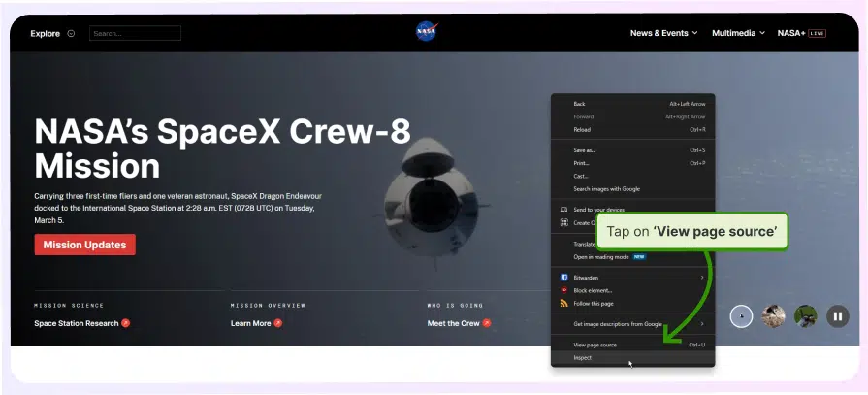Click the red Mission Updates button
Image resolution: width=868 pixels, height=395 pixels.
point(84,245)
